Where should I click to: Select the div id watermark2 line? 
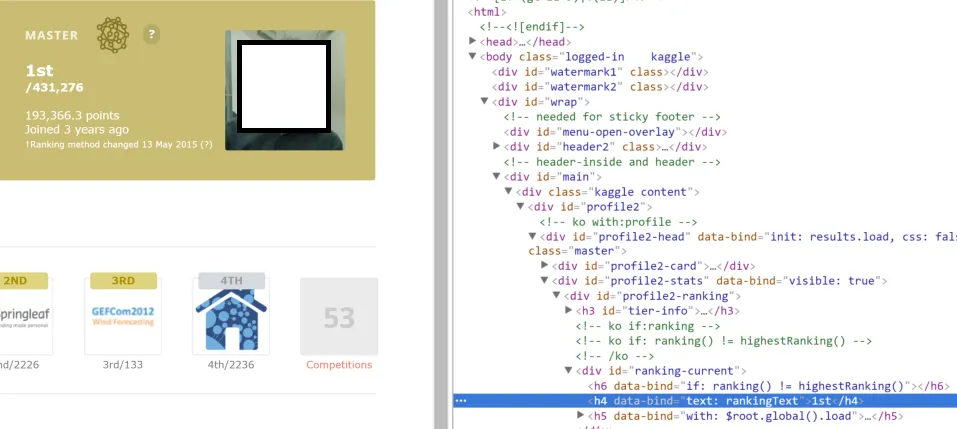click(600, 87)
